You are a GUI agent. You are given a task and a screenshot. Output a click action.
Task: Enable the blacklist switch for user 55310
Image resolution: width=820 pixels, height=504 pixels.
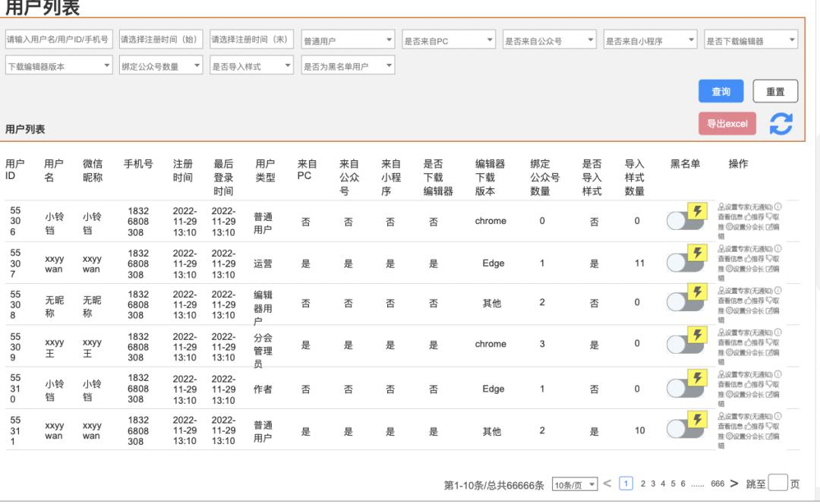coord(680,388)
